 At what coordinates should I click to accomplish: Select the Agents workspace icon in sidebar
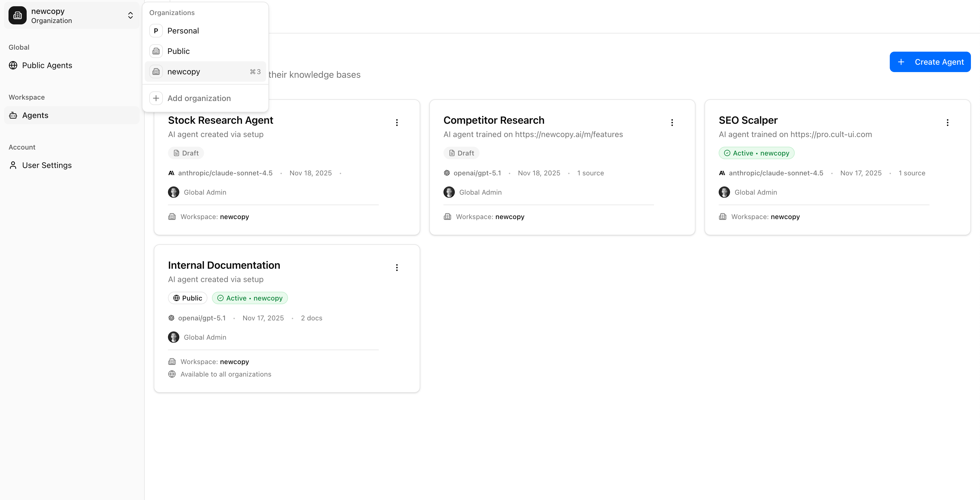tap(13, 115)
